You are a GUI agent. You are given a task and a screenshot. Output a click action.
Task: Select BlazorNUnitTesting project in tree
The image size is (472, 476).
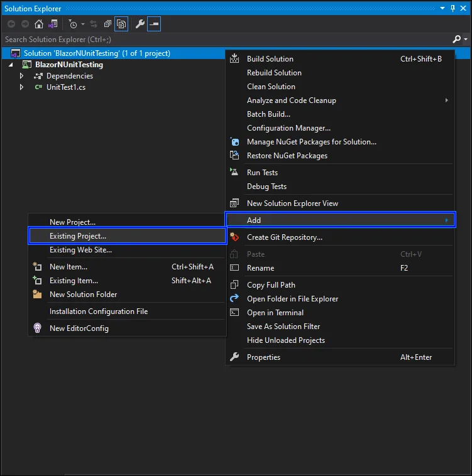[69, 65]
